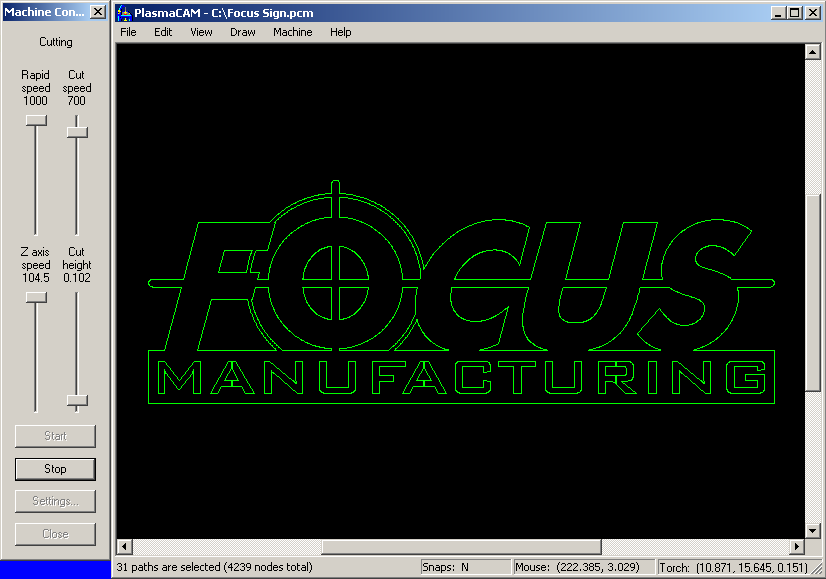Screen dimensions: 826x579
Task: Click the Cut height value 0.102
Action: (x=77, y=278)
